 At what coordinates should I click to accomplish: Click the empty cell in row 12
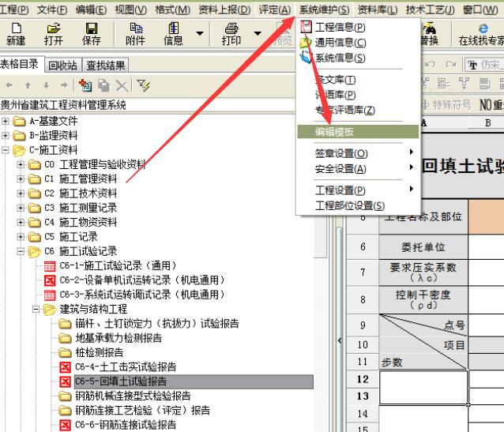click(423, 387)
